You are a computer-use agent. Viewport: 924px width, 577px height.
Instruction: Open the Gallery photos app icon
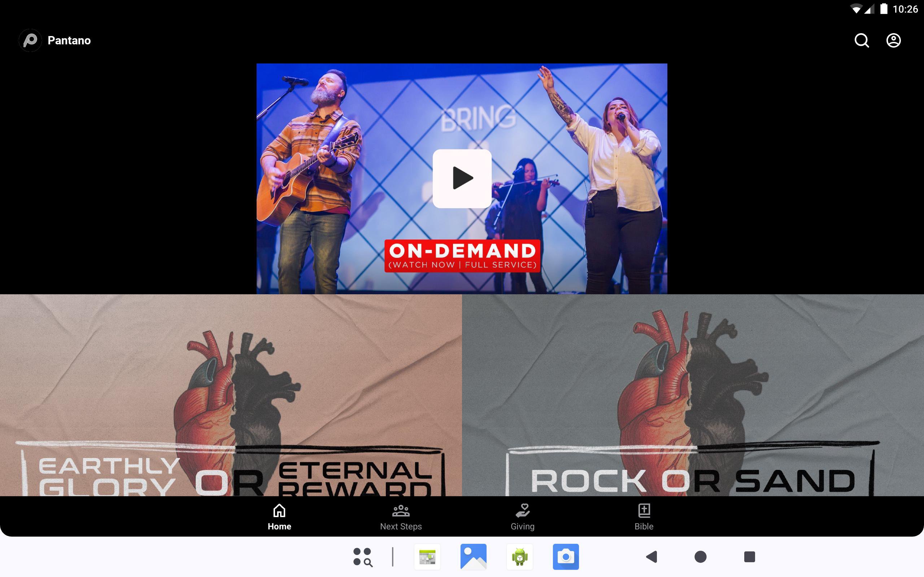coord(474,557)
